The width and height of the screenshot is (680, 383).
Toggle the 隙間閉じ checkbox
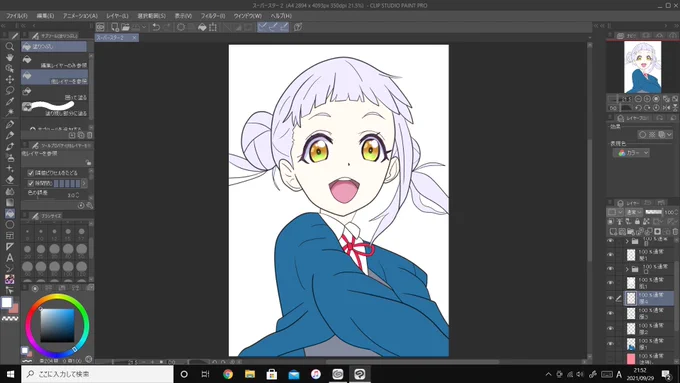tap(31, 183)
